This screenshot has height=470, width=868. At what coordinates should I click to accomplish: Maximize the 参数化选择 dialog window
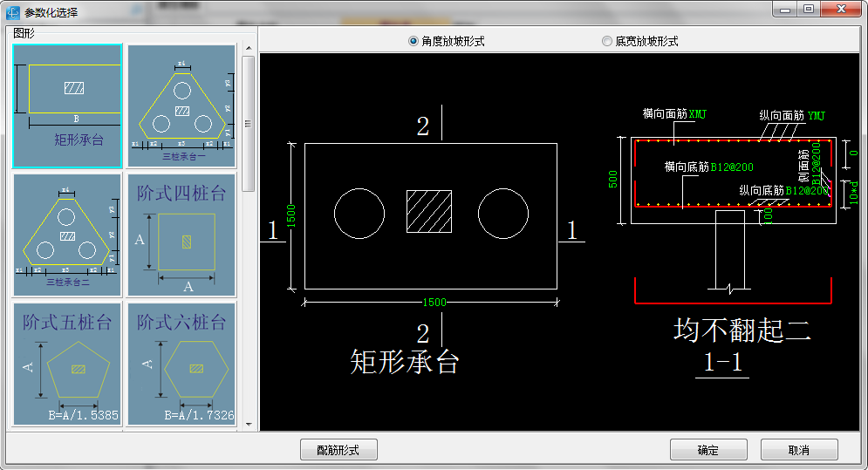pyautogui.click(x=809, y=9)
